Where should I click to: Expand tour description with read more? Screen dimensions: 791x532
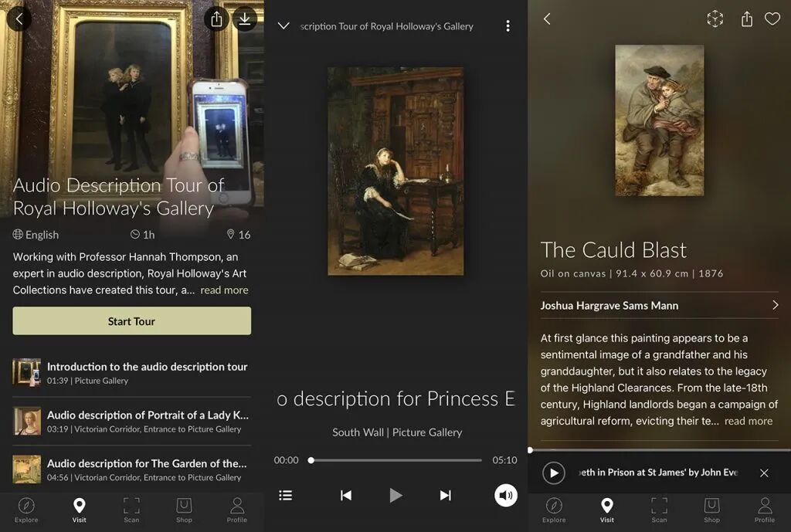coord(224,290)
